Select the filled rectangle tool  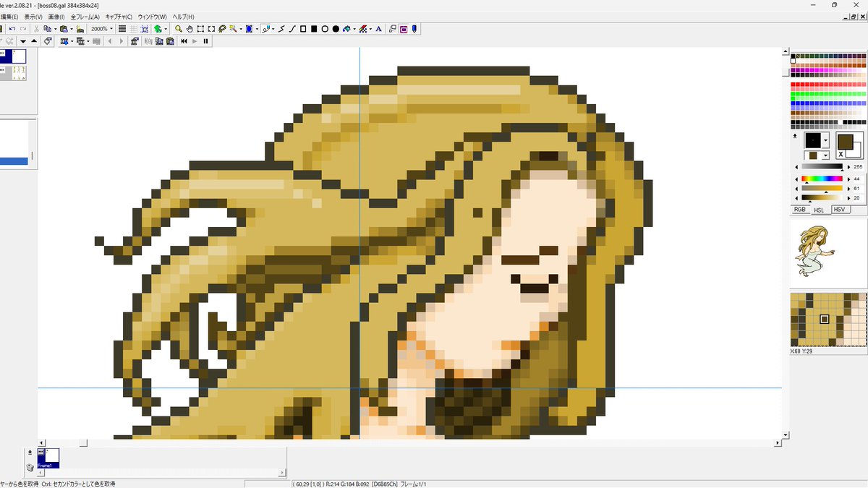pyautogui.click(x=314, y=29)
